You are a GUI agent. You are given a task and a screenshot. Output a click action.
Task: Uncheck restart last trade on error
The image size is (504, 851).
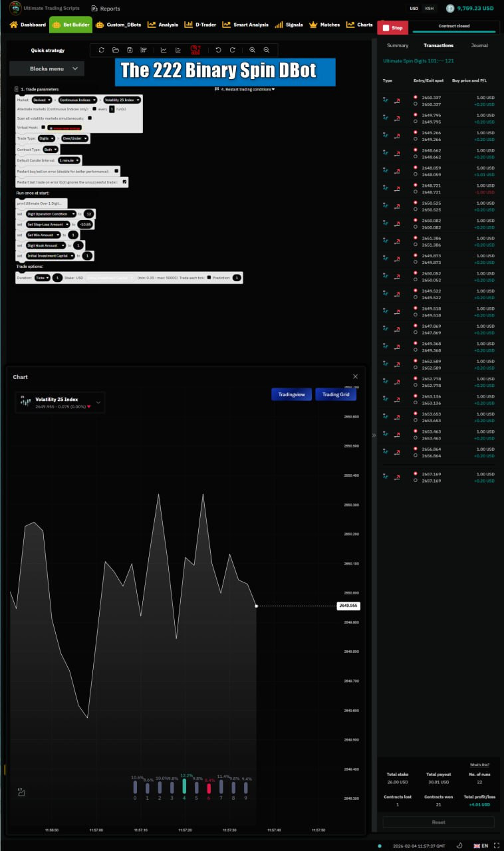click(x=124, y=182)
